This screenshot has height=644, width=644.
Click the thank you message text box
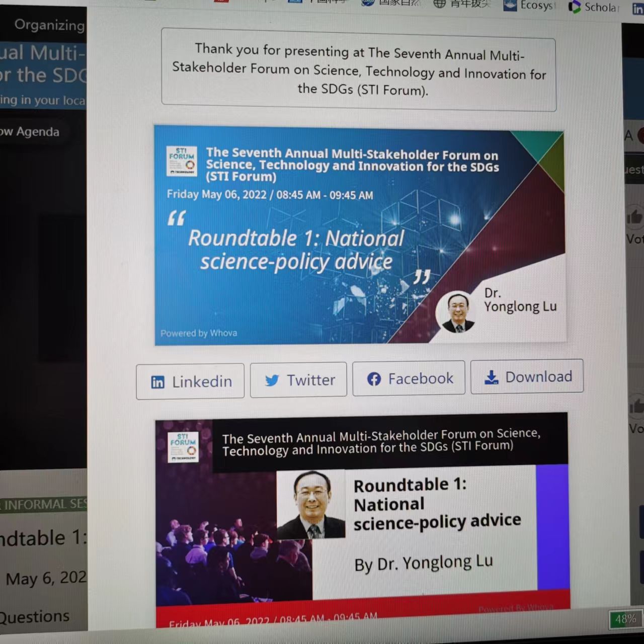359,69
